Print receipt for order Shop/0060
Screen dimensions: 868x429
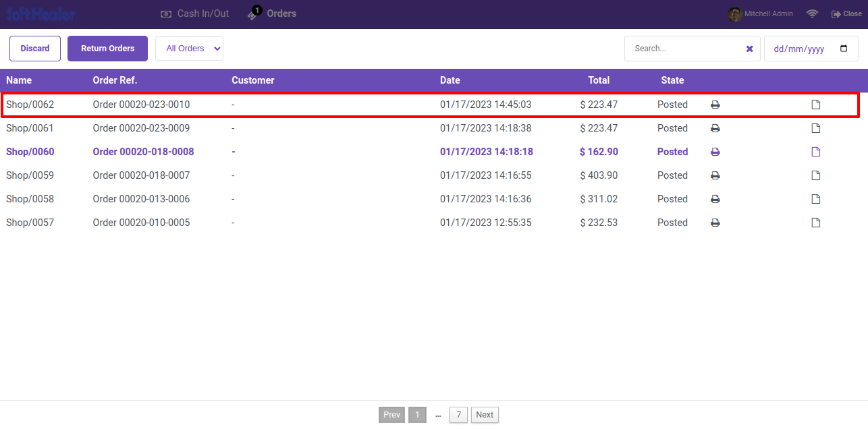(715, 152)
